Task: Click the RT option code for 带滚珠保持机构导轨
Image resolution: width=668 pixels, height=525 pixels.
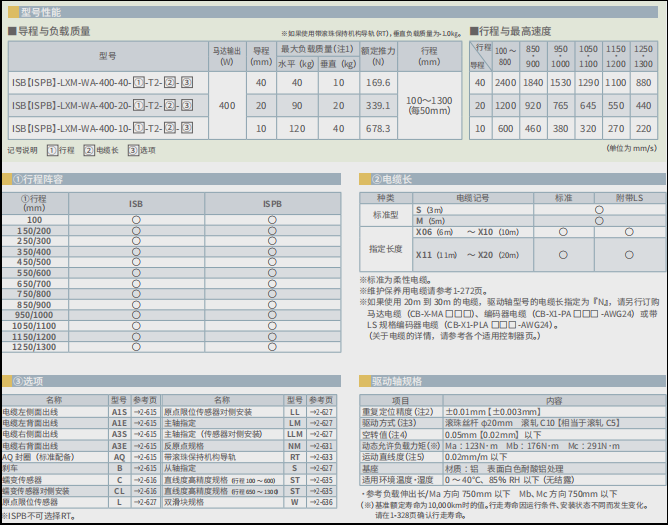Action: pyautogui.click(x=294, y=457)
